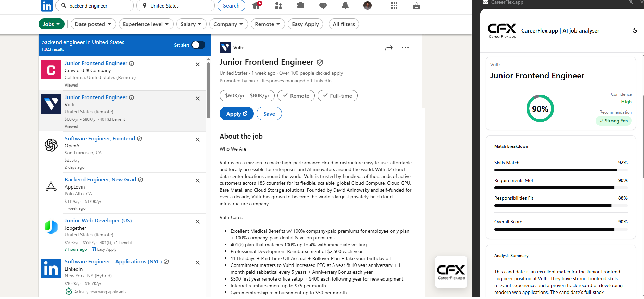Focus the United States location field

tap(175, 5)
